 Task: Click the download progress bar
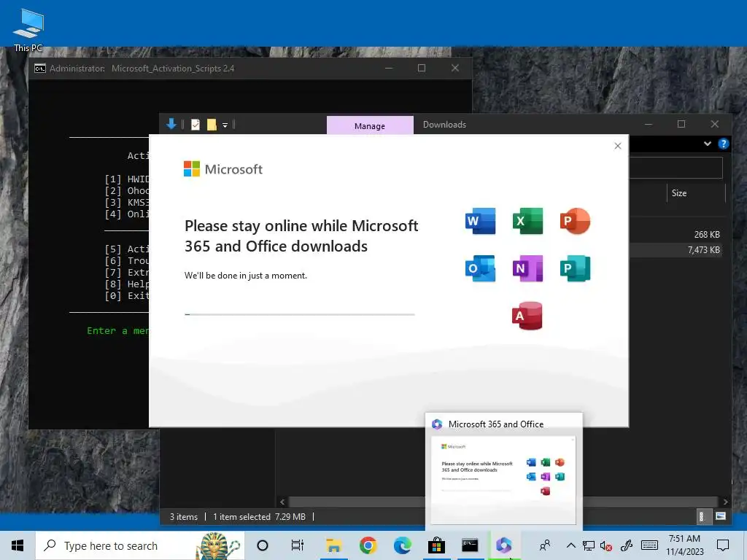click(x=300, y=314)
